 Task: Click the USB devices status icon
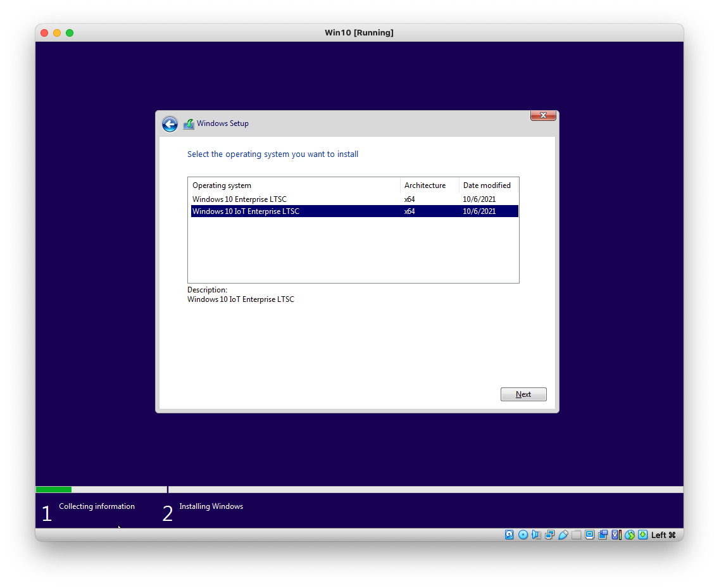pyautogui.click(x=563, y=535)
